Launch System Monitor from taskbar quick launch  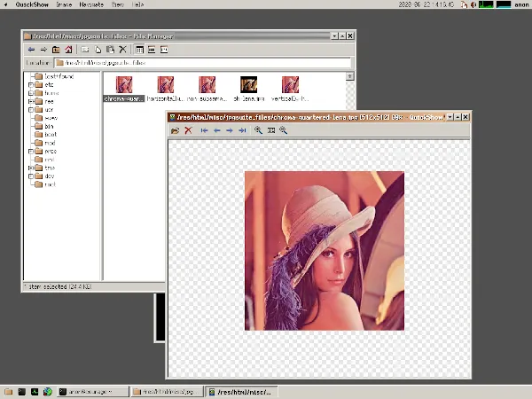point(35,392)
